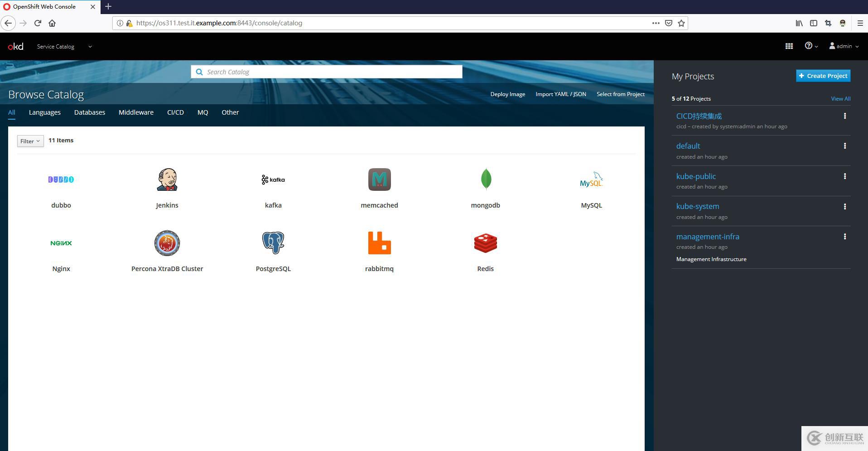Screen dimensions: 868x451
Task: Open kebab menu for kube-system project
Action: click(845, 207)
